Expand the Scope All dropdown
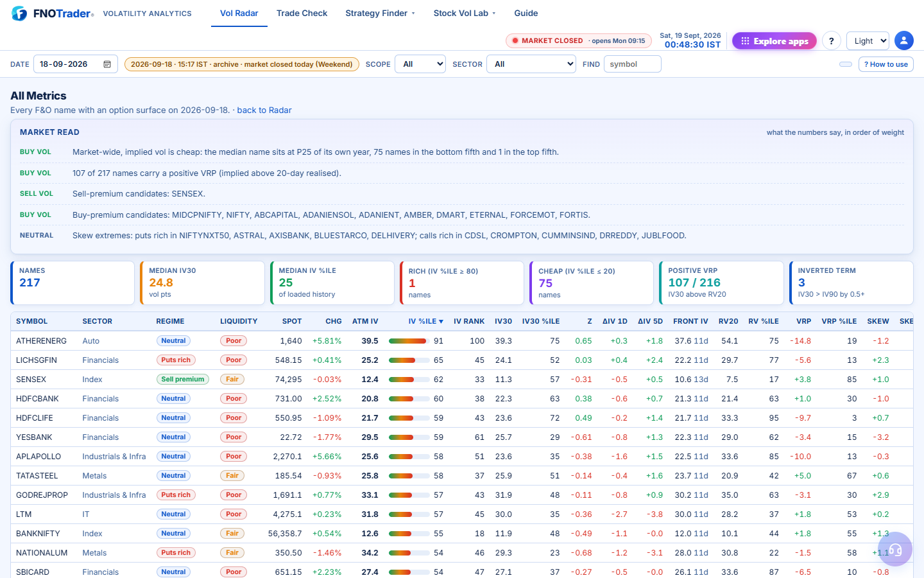The width and height of the screenshot is (924, 578). [420, 64]
